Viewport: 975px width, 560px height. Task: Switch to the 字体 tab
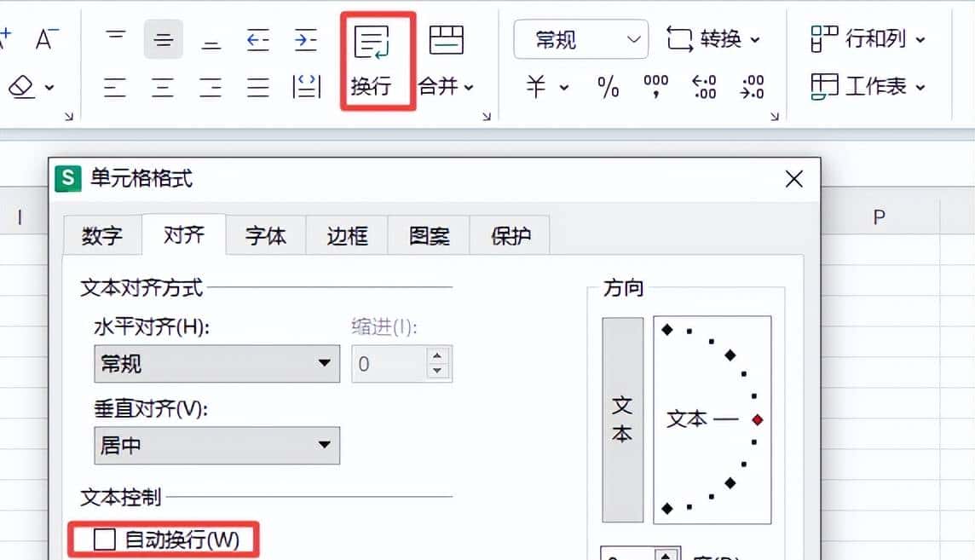click(x=265, y=235)
